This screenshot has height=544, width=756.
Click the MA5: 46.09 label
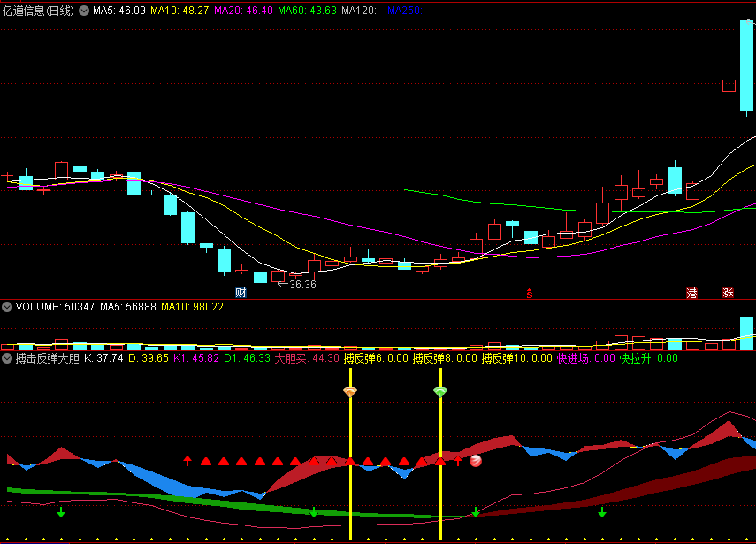coord(119,11)
